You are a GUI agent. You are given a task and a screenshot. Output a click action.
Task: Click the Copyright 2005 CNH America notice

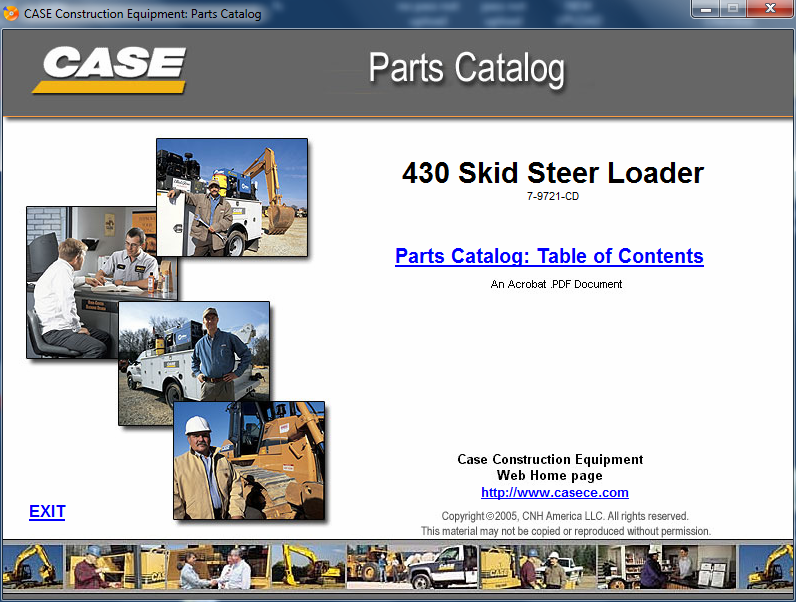[x=565, y=516]
